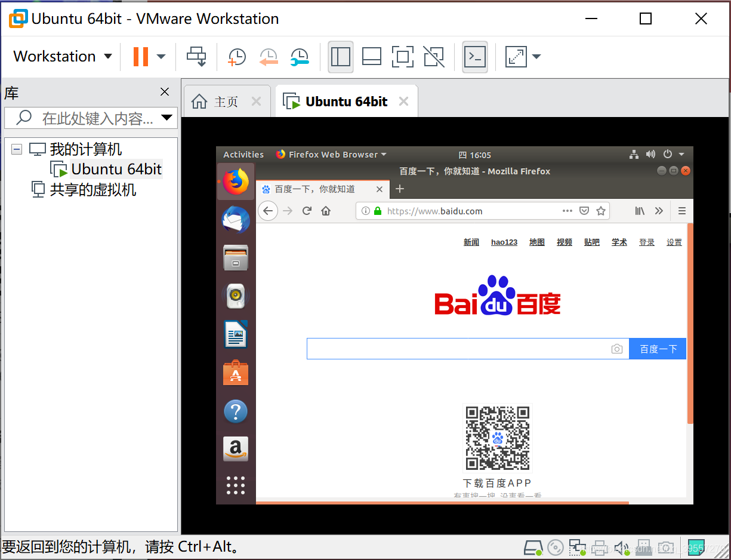Viewport: 731px width, 560px height.
Task: Open the Ubuntu Software app in the dock
Action: pyautogui.click(x=236, y=373)
